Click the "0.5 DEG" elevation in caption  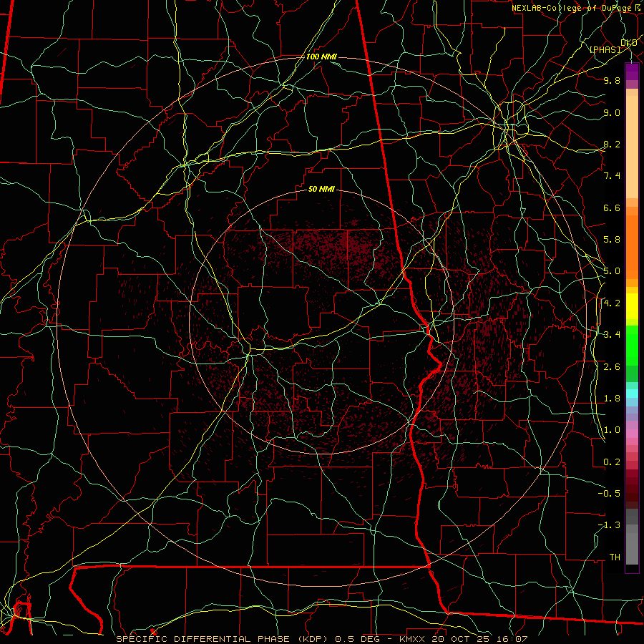pos(357,639)
